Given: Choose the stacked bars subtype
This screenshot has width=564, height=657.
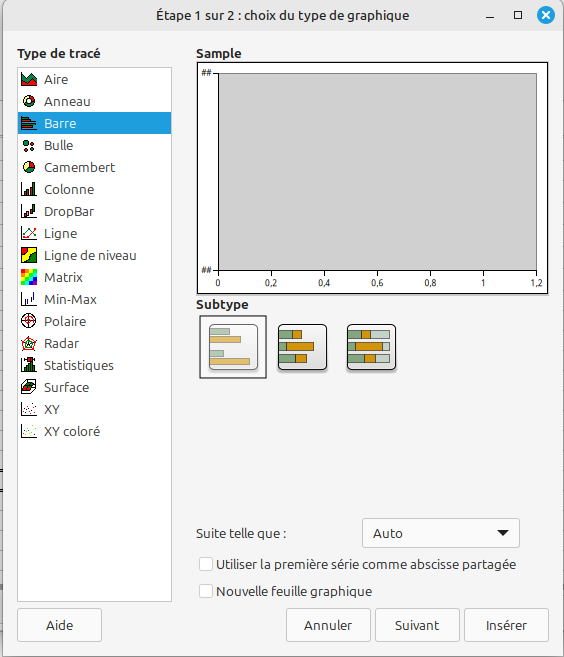Looking at the screenshot, I should (302, 347).
